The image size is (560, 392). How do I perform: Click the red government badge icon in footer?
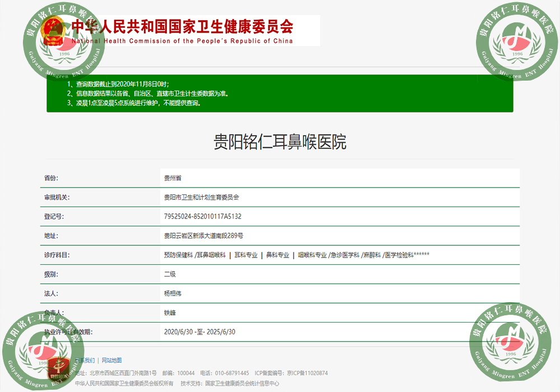[59, 368]
